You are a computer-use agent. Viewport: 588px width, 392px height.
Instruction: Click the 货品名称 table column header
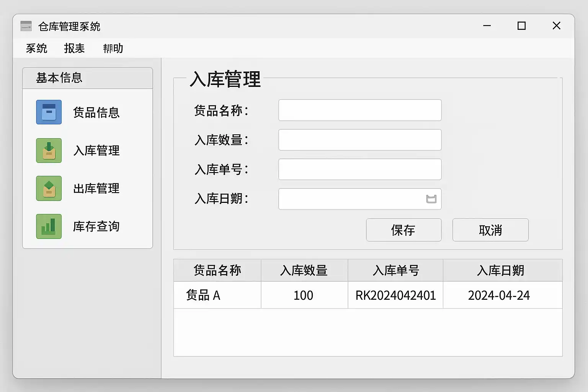pyautogui.click(x=217, y=270)
